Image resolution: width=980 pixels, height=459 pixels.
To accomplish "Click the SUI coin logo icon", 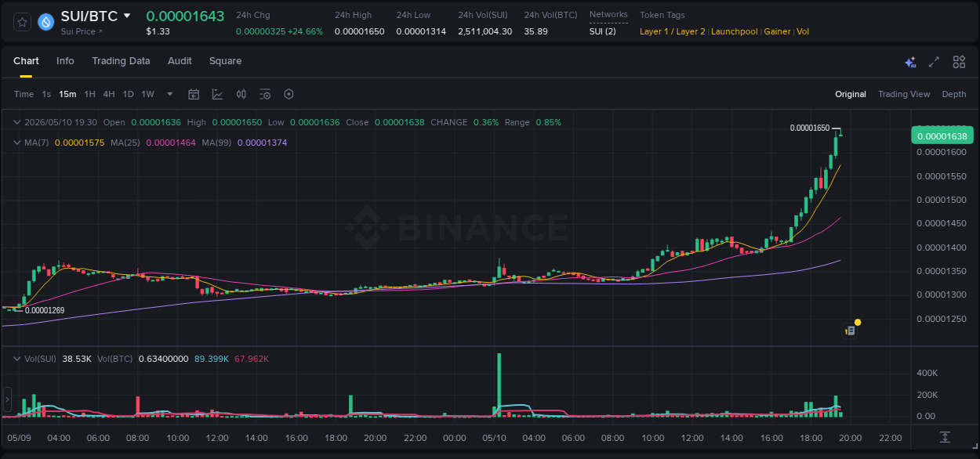I will tap(46, 22).
